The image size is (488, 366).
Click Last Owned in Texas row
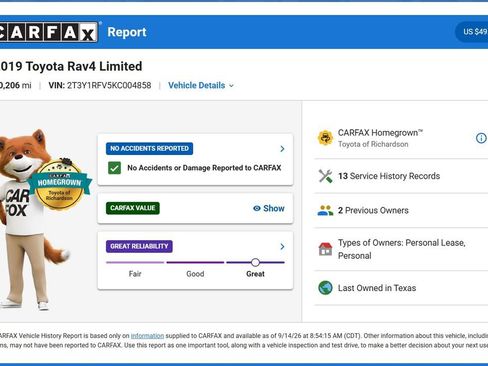(x=401, y=288)
